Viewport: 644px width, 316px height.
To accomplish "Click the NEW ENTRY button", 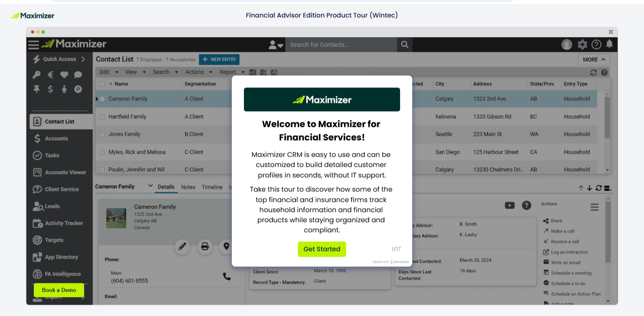I will coord(219,60).
